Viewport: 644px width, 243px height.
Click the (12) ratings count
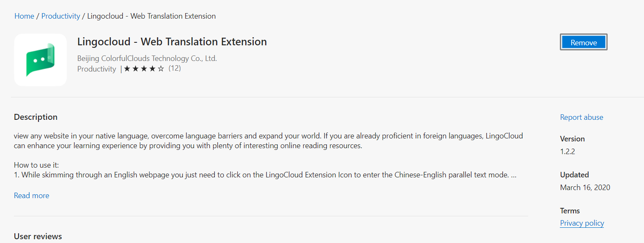pos(175,68)
